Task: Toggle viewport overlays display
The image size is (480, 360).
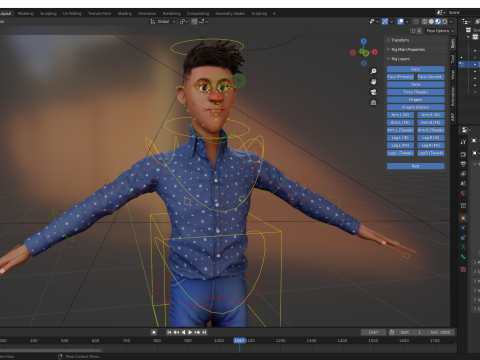Action: pyautogui.click(x=401, y=21)
